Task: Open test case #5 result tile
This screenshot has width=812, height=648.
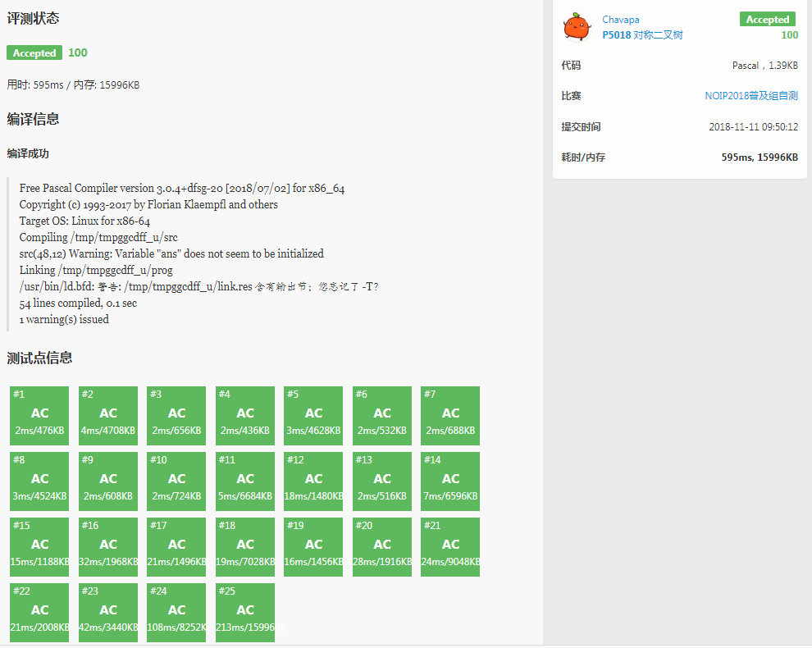Action: [x=313, y=416]
